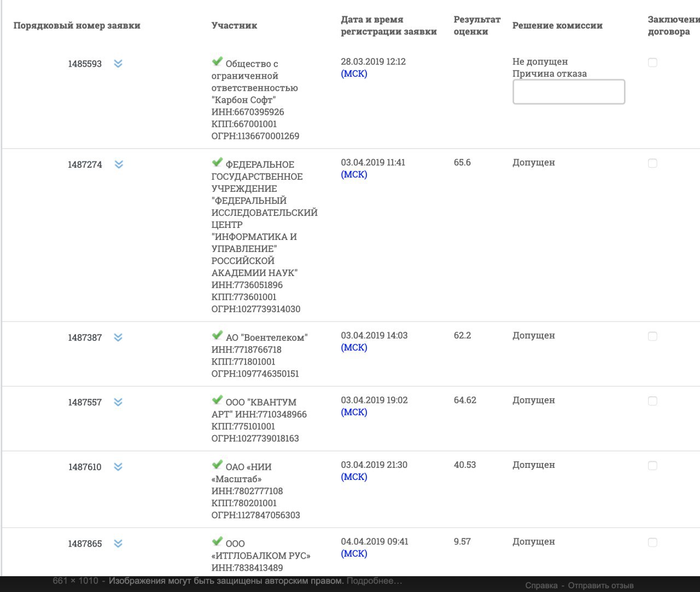Click (МСК) link under 28.03.2019 12:12

tap(354, 74)
